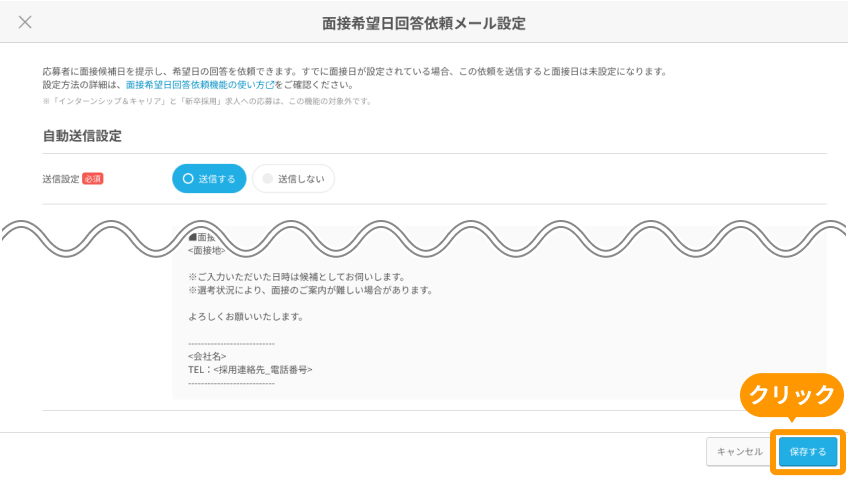Click the mail body text area

[499, 314]
